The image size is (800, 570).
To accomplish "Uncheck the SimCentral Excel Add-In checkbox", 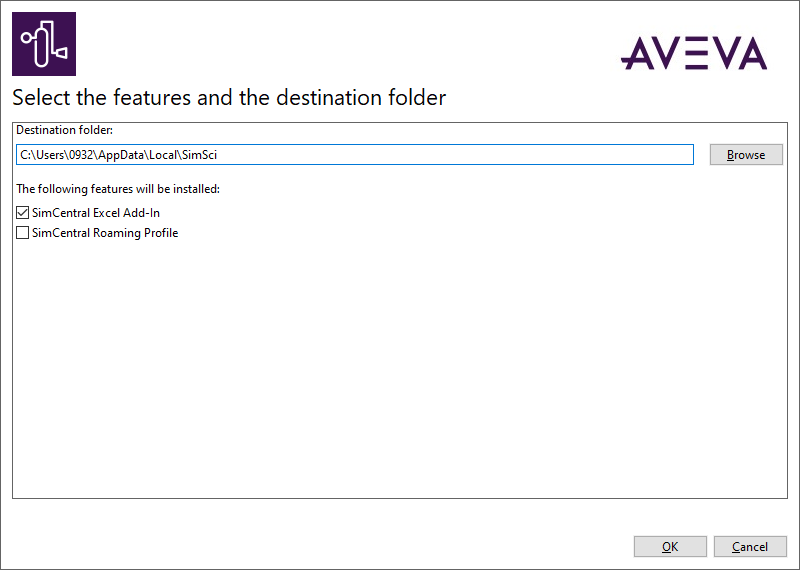I will (22, 212).
